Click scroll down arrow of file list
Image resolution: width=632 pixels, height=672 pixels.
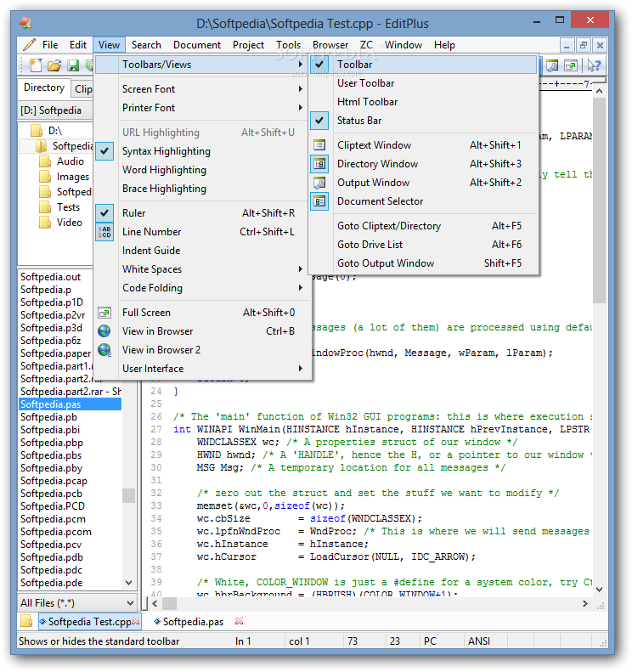coord(128,583)
